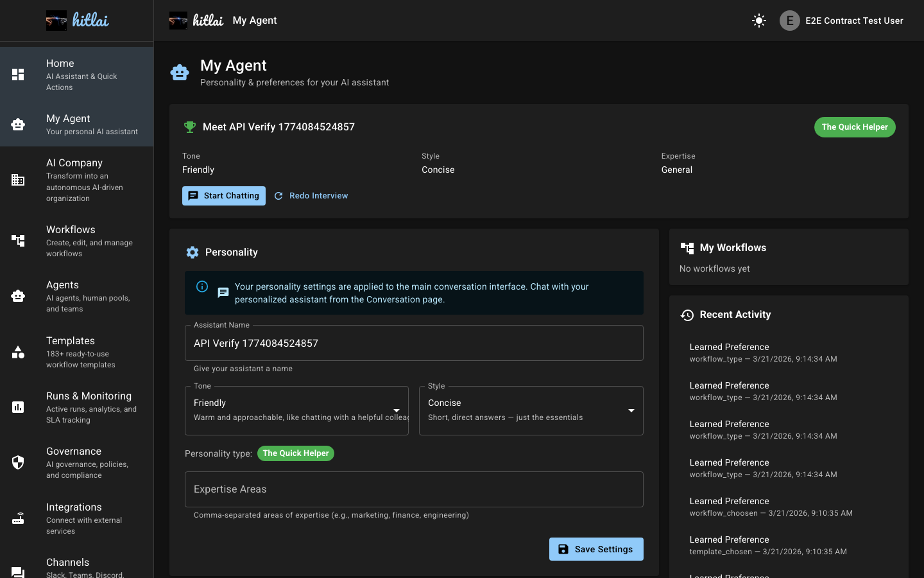Open the Style dropdown set to Concise
The width and height of the screenshot is (924, 578).
click(x=531, y=410)
